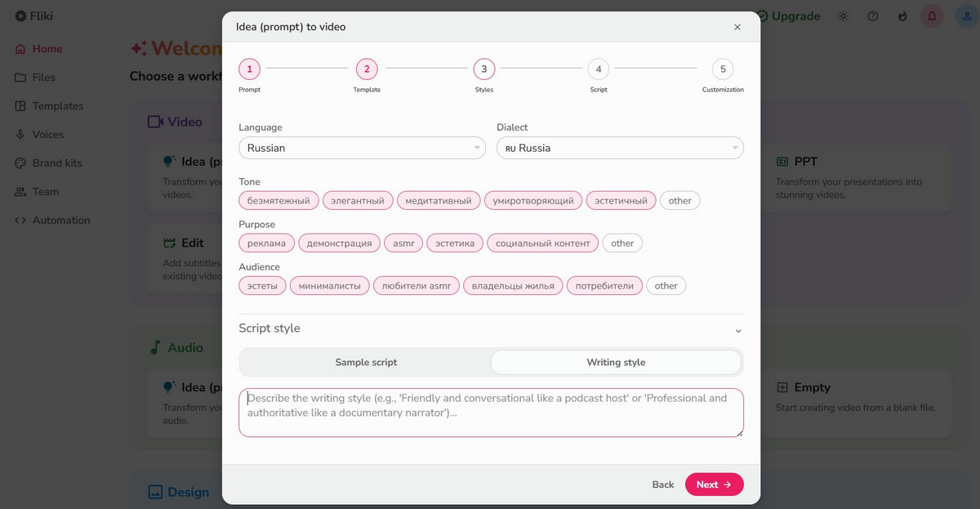Click the Design section image icon
Image resolution: width=980 pixels, height=509 pixels.
point(155,492)
